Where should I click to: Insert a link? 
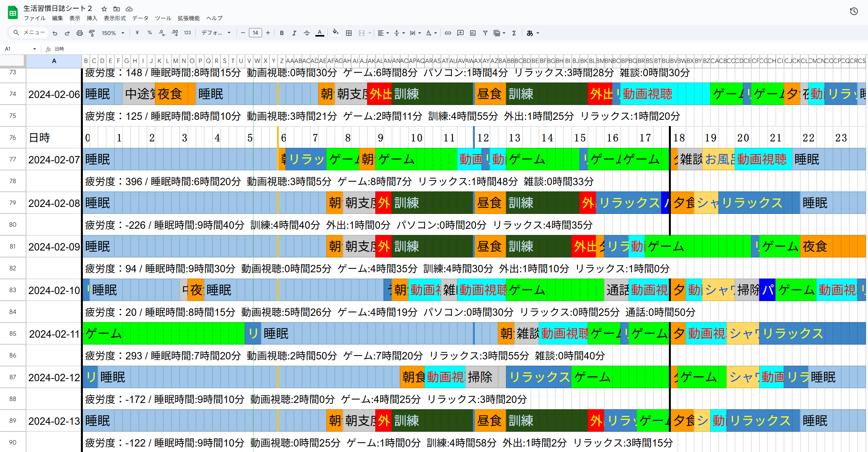pyautogui.click(x=448, y=33)
